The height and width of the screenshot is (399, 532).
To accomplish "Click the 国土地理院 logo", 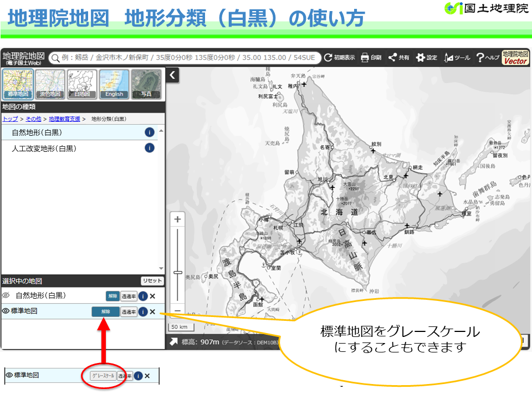I will 487,8.
